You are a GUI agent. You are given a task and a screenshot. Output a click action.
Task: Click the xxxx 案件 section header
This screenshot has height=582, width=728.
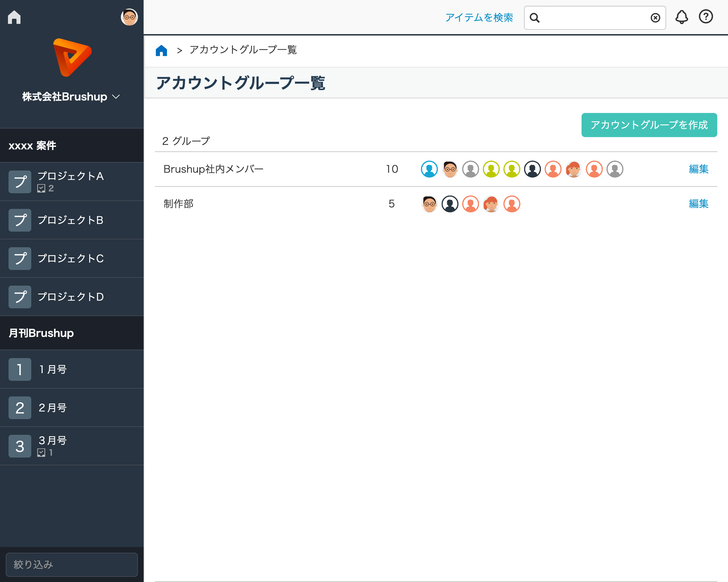click(x=32, y=146)
